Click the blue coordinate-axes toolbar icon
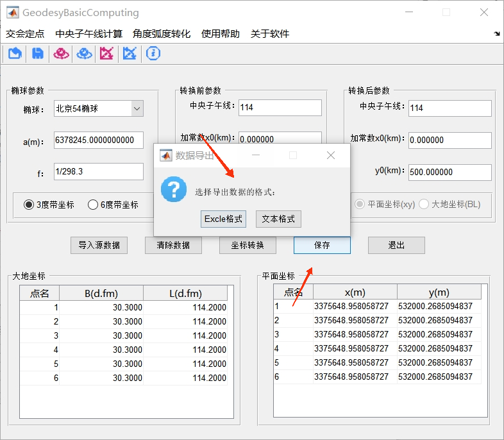Image resolution: width=504 pixels, height=440 pixels. pyautogui.click(x=130, y=53)
